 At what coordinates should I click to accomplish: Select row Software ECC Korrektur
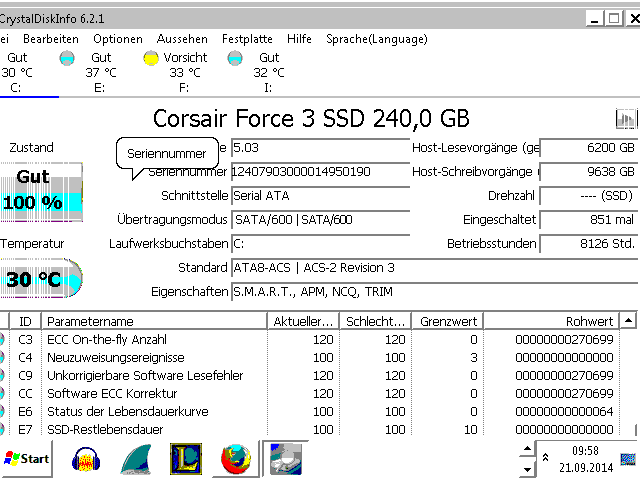(x=309, y=393)
